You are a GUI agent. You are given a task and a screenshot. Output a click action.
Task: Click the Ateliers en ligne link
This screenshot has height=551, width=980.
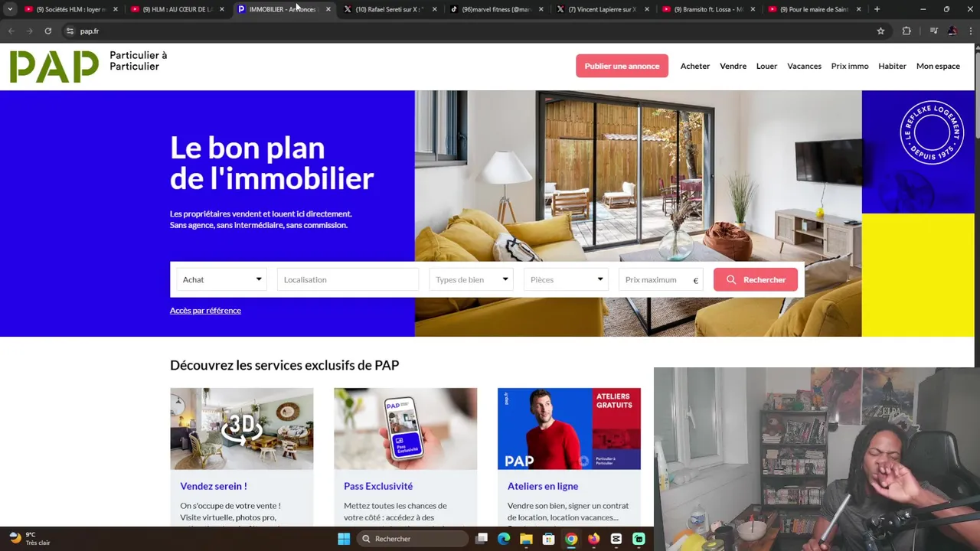pos(543,486)
